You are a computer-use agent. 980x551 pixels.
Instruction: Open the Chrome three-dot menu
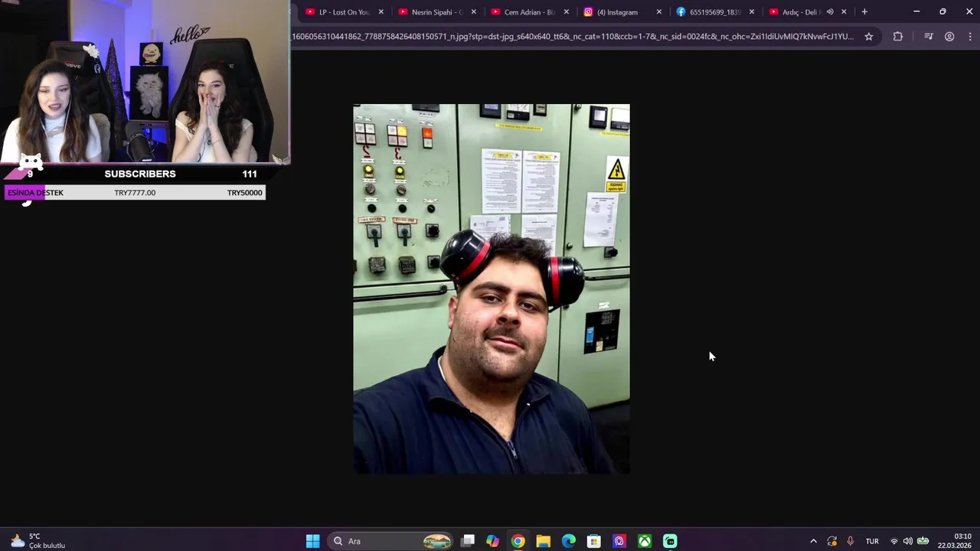click(x=970, y=36)
